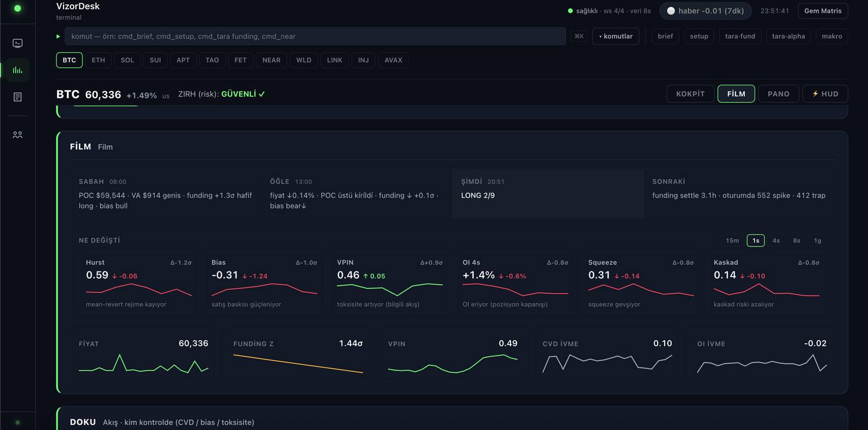The image size is (868, 430).
Task: Open the users group sidebar icon
Action: [x=17, y=135]
